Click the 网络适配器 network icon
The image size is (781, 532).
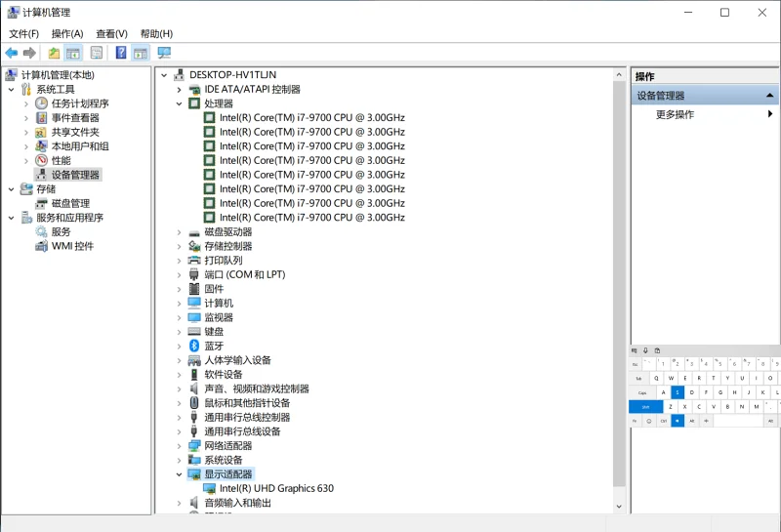pyautogui.click(x=194, y=446)
